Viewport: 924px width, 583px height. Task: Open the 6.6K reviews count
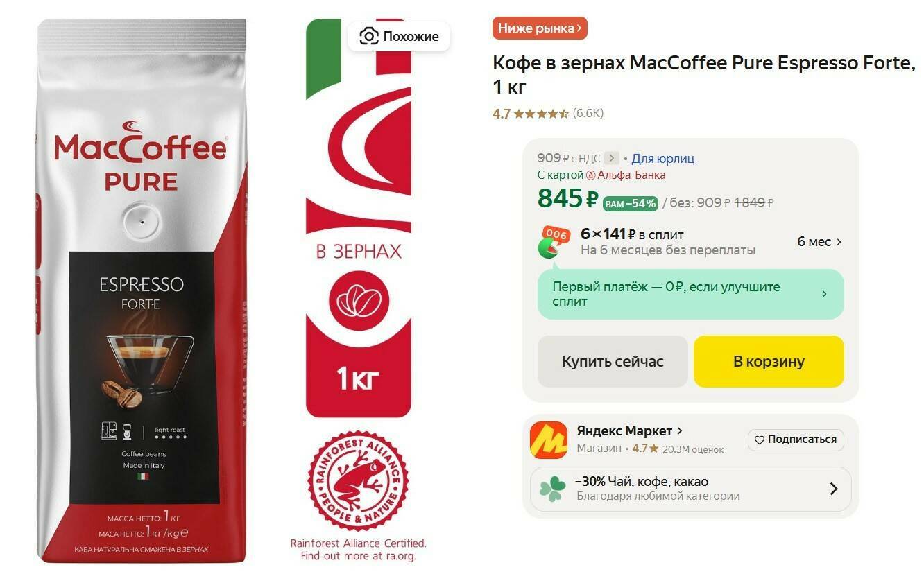point(588,114)
